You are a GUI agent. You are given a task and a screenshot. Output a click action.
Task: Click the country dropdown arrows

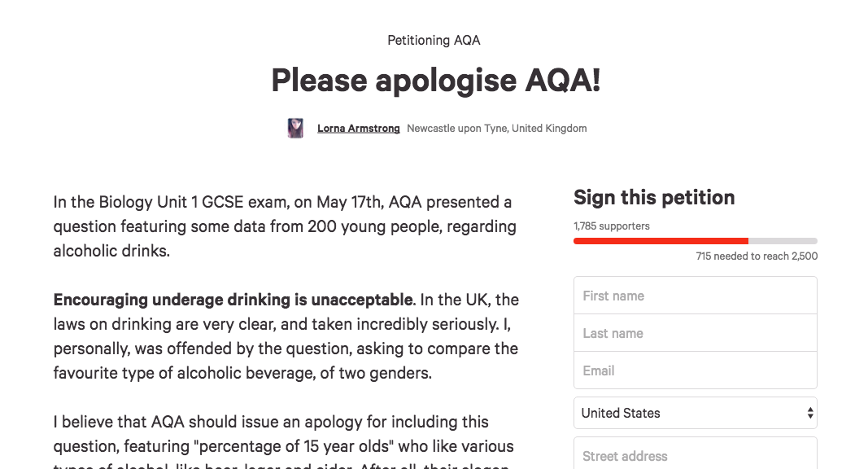(x=810, y=413)
